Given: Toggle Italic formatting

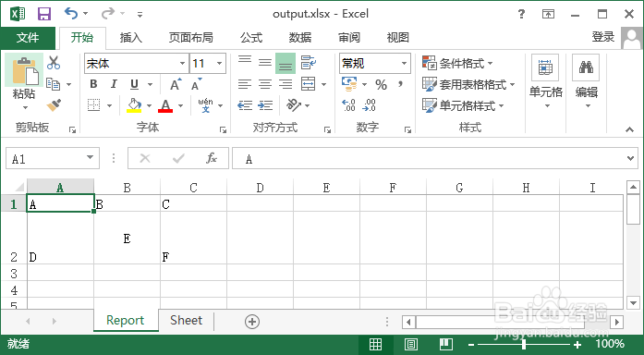Looking at the screenshot, I should coord(114,84).
